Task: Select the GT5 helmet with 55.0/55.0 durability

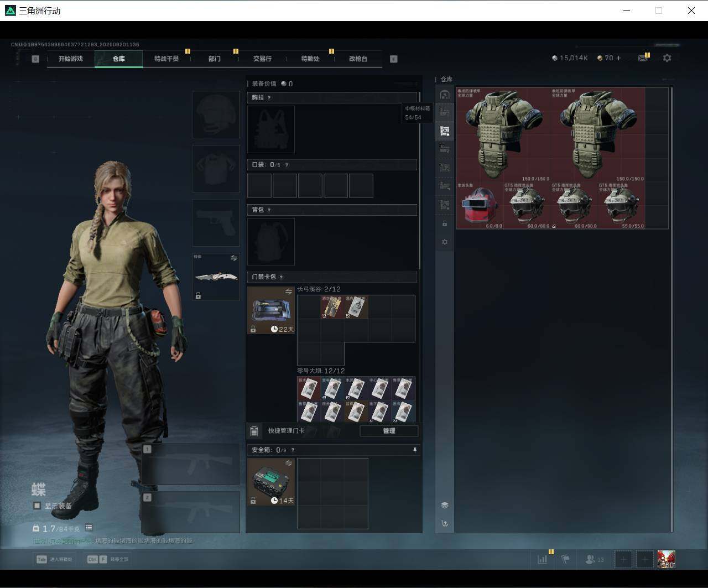Action: [621, 205]
